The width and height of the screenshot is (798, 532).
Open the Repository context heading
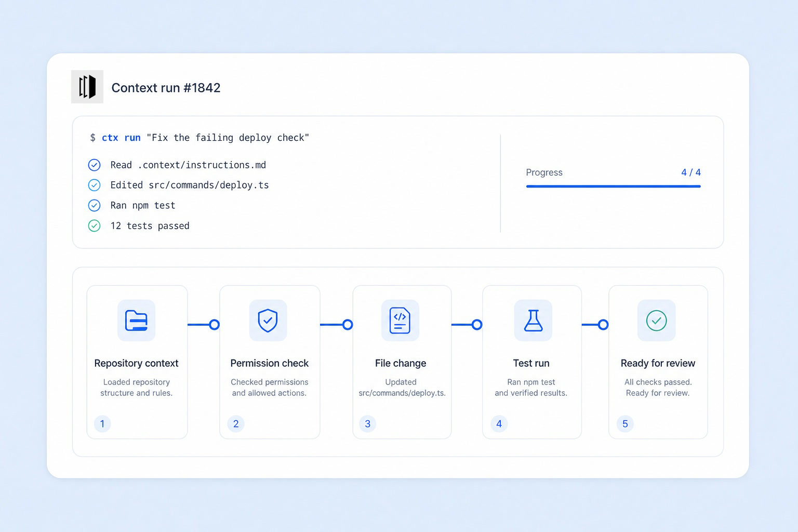point(136,363)
